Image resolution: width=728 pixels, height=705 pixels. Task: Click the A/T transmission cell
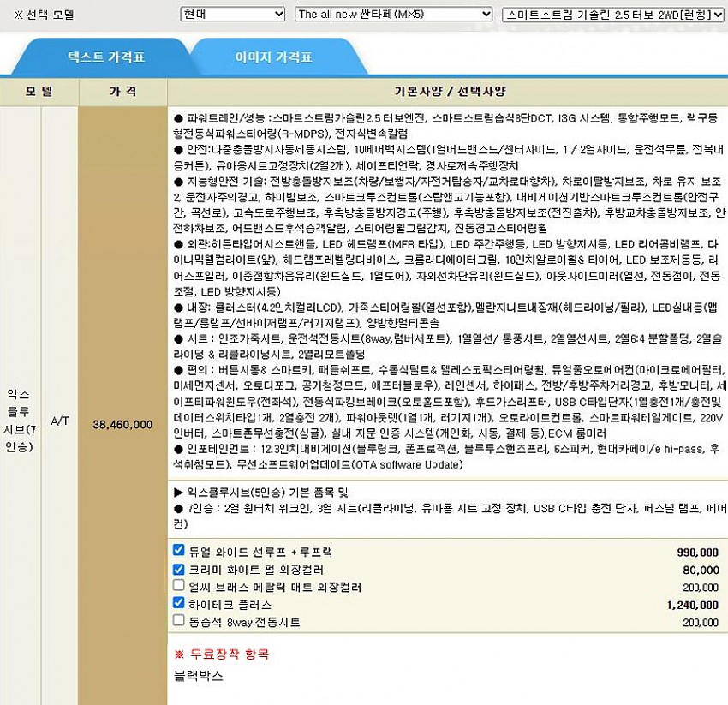tap(60, 421)
